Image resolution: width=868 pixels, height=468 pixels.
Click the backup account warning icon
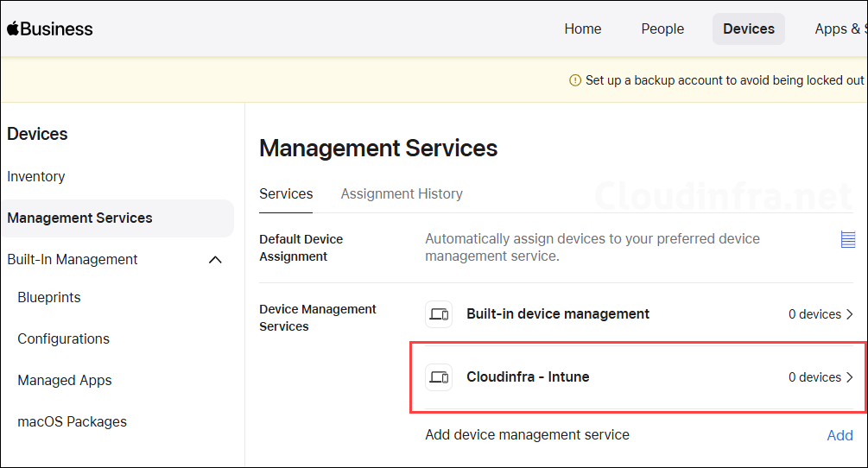(x=575, y=80)
